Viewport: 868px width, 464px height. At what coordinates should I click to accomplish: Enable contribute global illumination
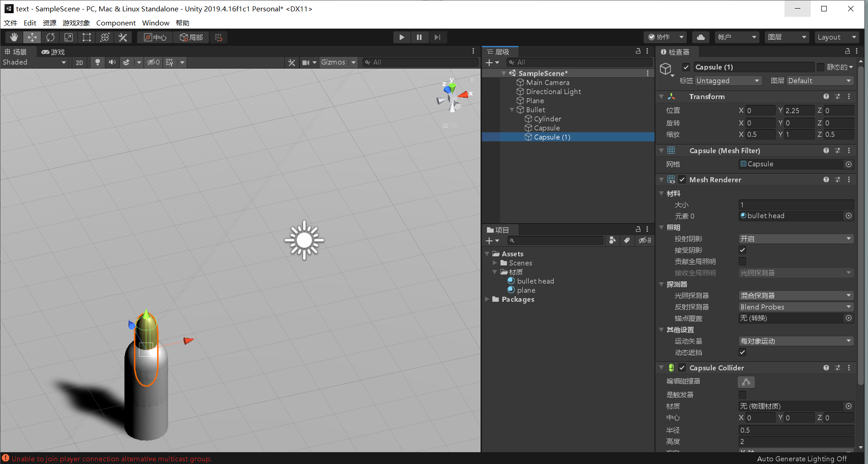pyautogui.click(x=743, y=261)
